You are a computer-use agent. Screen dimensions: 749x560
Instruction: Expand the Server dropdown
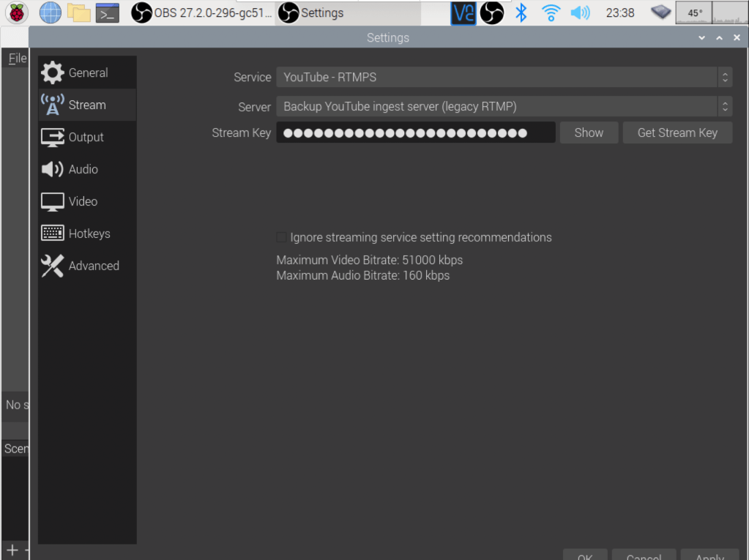point(504,107)
